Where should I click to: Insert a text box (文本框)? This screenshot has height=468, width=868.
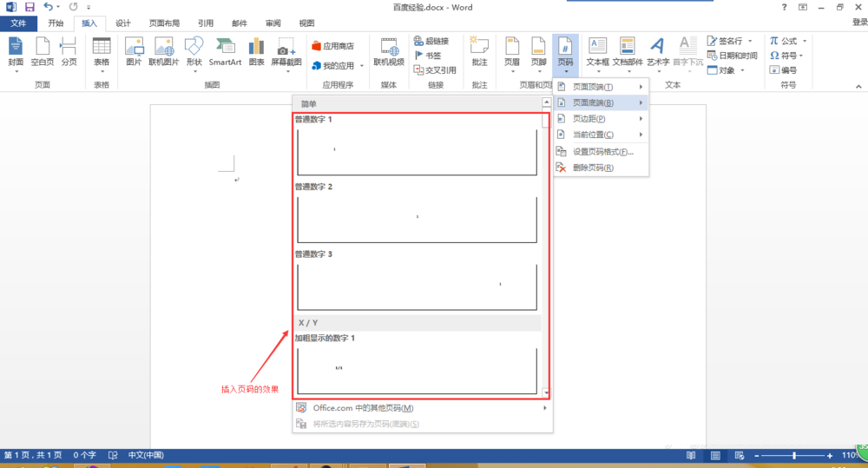point(597,54)
